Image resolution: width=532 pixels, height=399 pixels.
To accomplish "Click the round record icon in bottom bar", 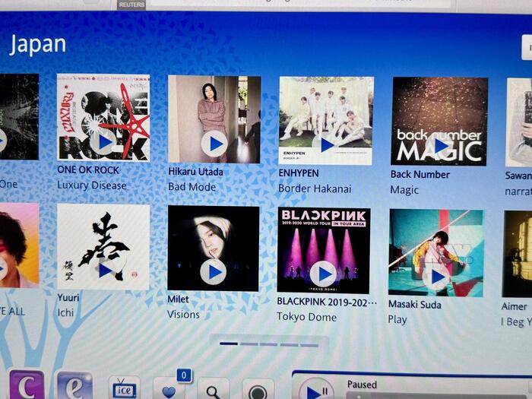I will point(258,391).
